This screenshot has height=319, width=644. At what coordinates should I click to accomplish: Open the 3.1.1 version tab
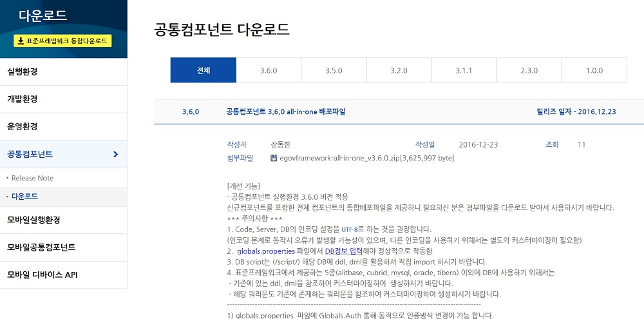coord(464,70)
